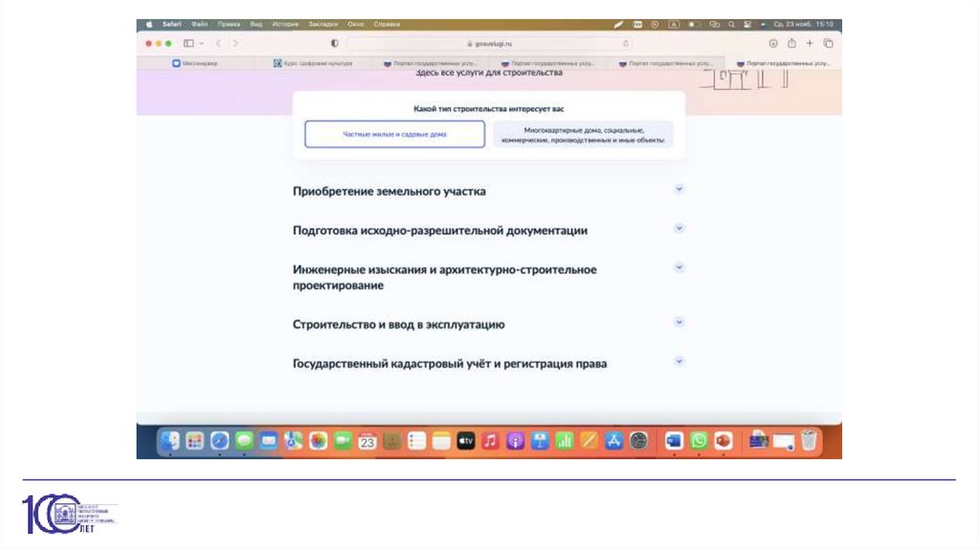Open the Mail app in the Dock
Viewport: 980px width, 549px height.
point(269,441)
